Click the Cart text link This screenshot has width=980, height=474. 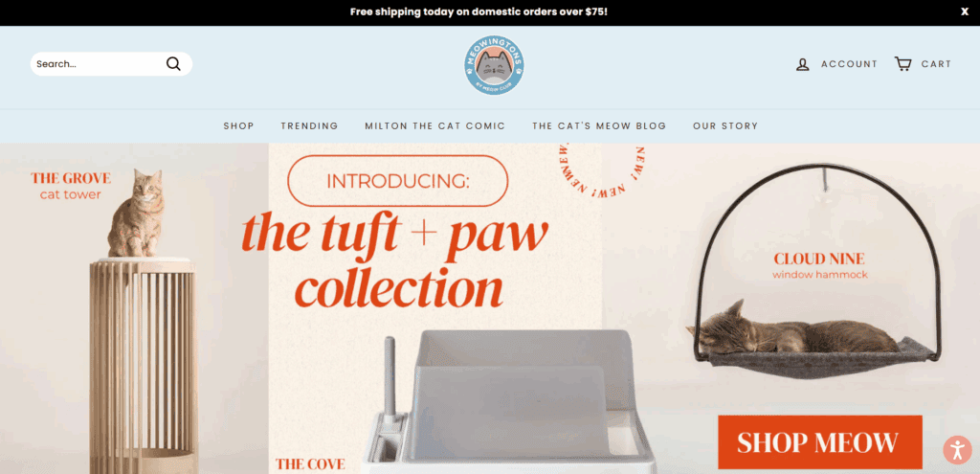pos(936,64)
